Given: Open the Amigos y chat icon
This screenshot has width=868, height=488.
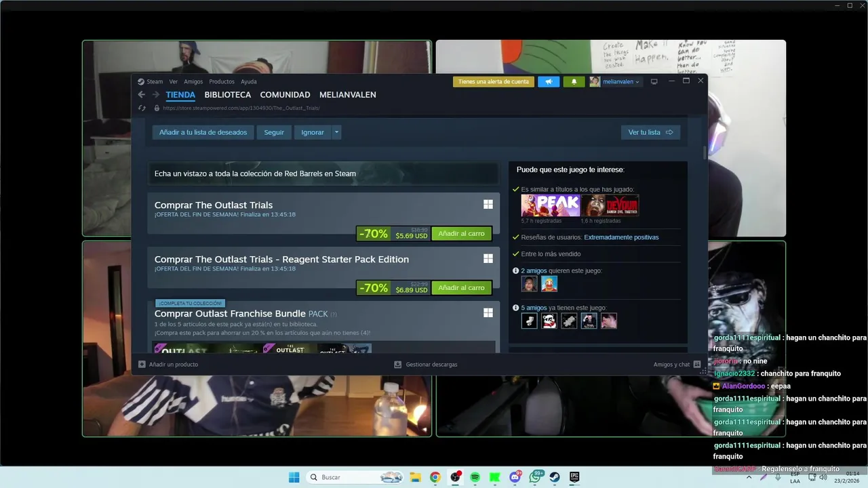Looking at the screenshot, I should (x=697, y=364).
